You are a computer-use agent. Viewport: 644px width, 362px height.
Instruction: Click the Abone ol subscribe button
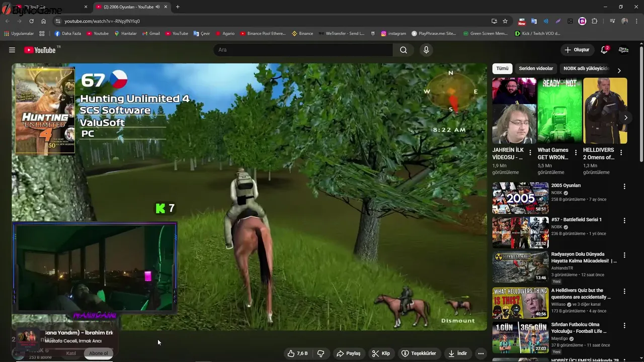pyautogui.click(x=98, y=353)
